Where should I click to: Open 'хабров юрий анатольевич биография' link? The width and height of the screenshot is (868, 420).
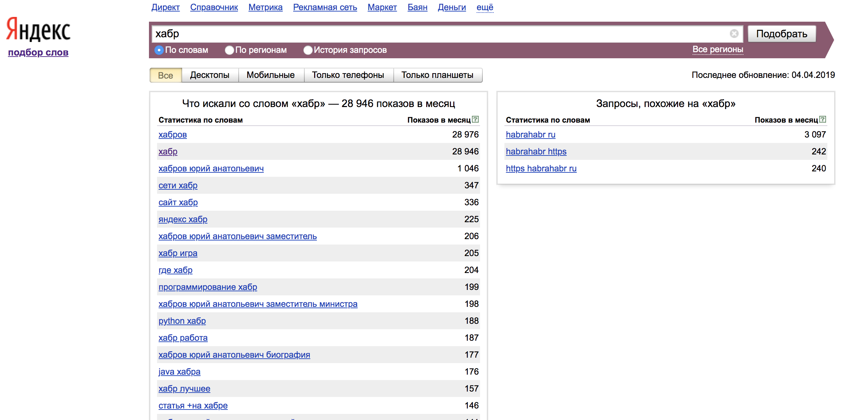[234, 355]
